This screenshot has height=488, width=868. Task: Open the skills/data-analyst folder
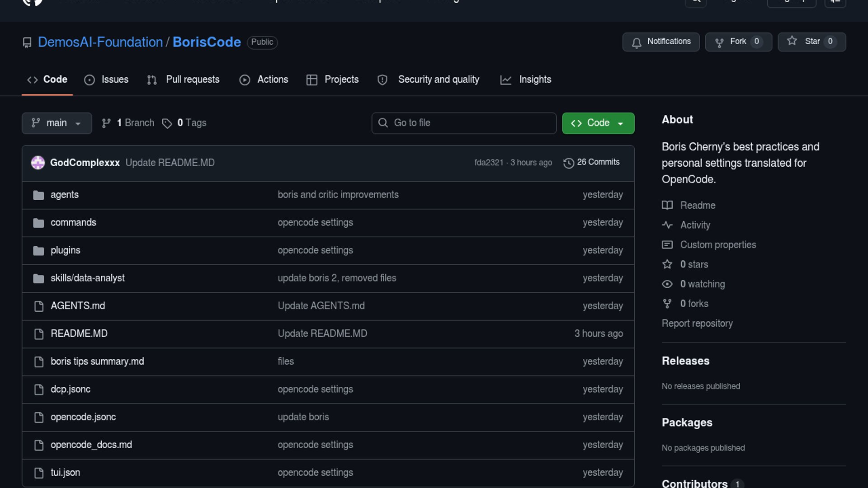[x=87, y=278]
